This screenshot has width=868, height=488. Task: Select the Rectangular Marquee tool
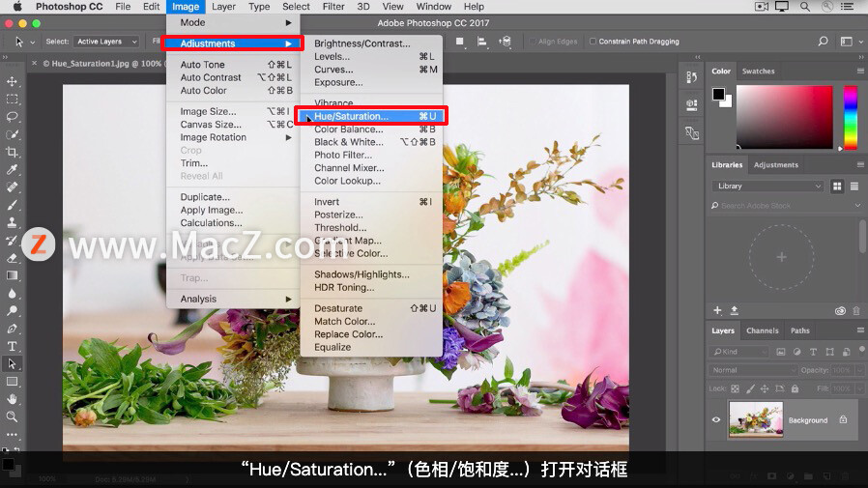pyautogui.click(x=13, y=100)
